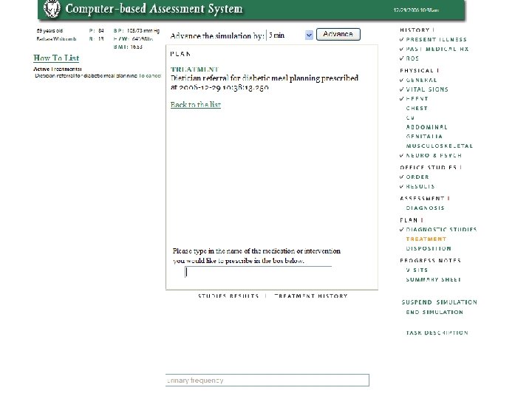Screen dimensions: 532x399
Task: Click the Active Treatments label
Action: [x=58, y=69]
